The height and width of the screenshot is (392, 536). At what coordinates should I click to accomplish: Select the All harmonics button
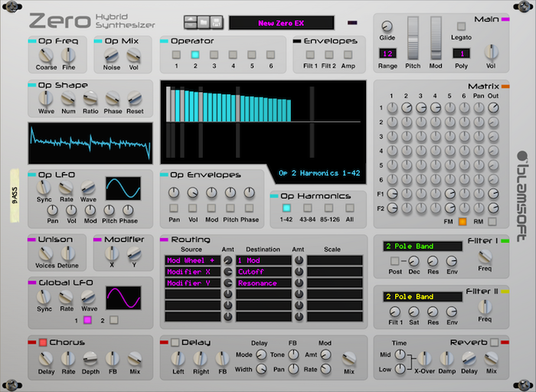click(x=350, y=207)
